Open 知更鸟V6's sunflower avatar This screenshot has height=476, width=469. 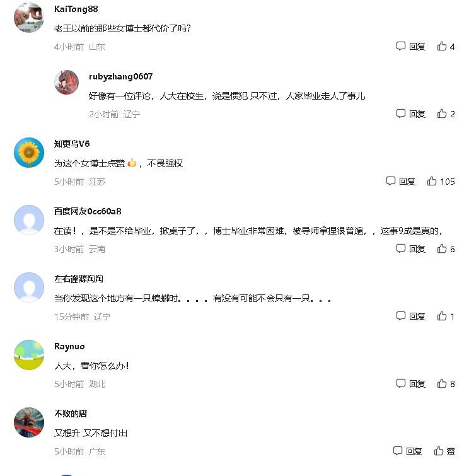pos(29,153)
